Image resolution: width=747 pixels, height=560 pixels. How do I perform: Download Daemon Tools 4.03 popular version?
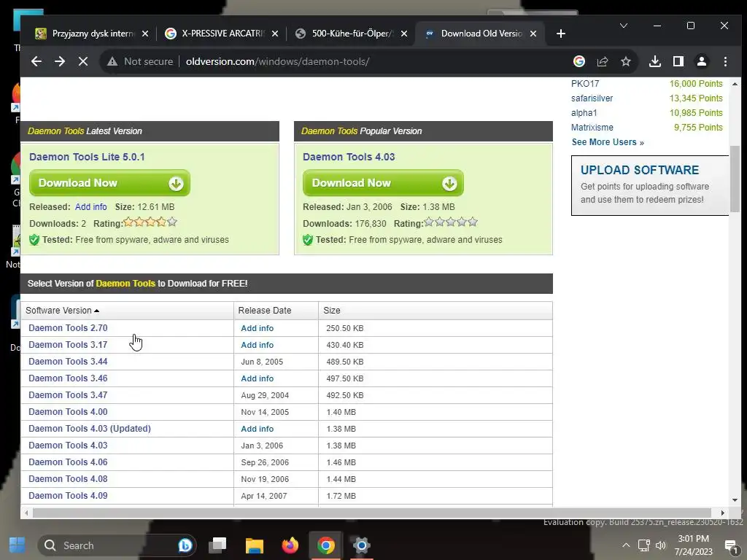tap(383, 183)
